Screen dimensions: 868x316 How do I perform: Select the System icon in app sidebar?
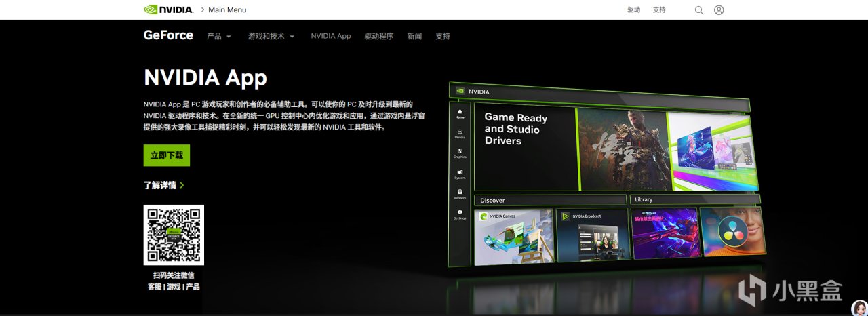point(460,174)
